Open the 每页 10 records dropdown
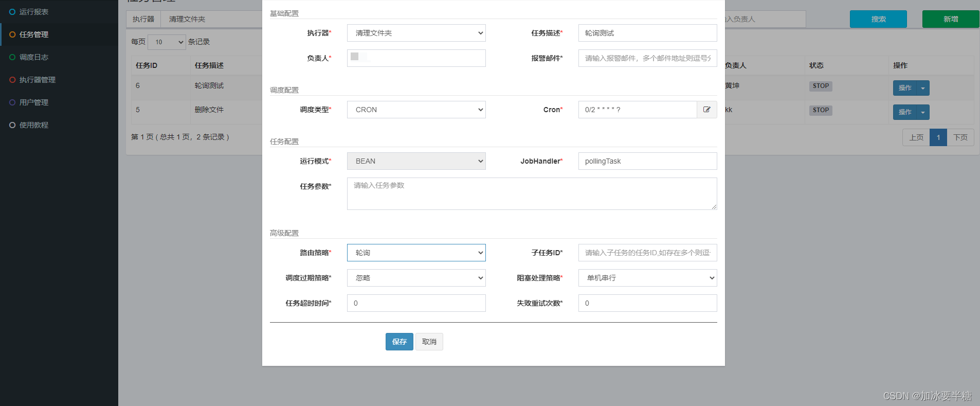 pos(167,42)
